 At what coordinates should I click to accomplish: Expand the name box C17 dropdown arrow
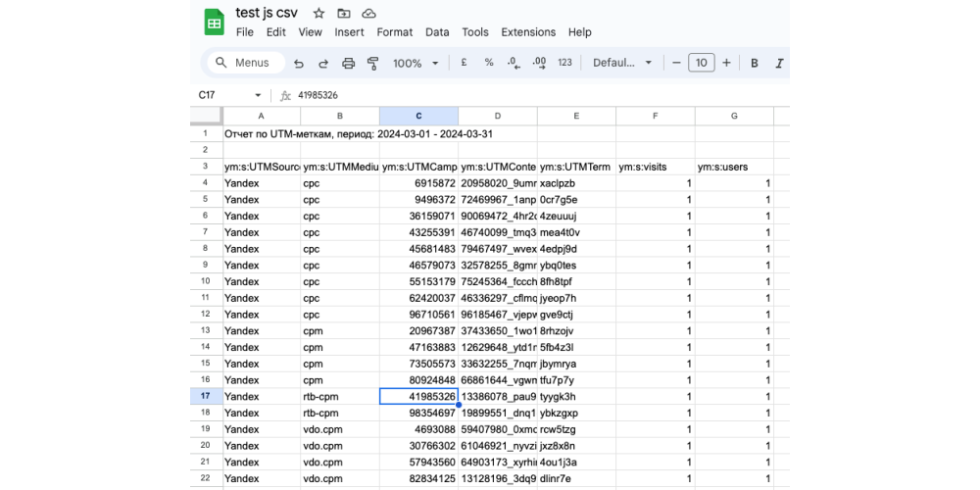coord(258,96)
